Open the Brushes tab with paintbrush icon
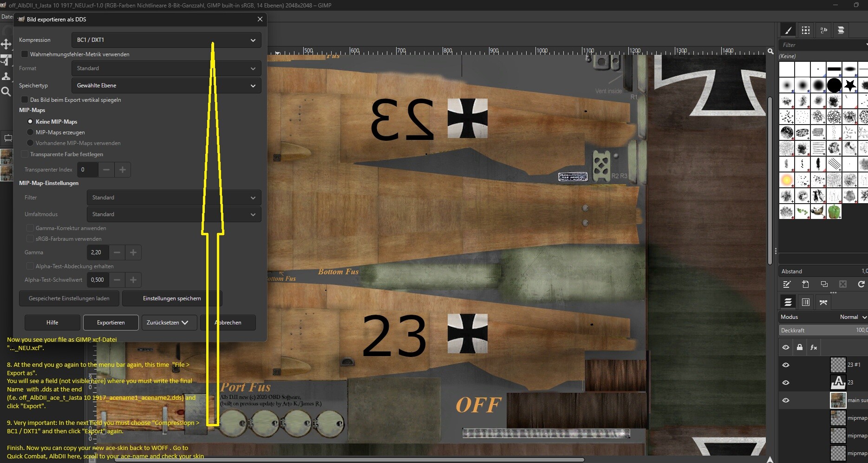Screen dimensions: 868x463 (788, 30)
